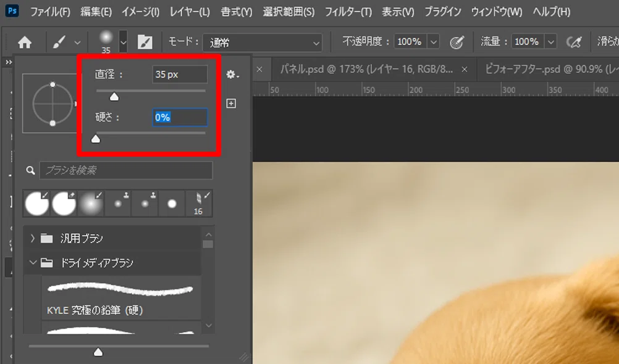Open the 書式(Y) menu
The height and width of the screenshot is (364, 619).
237,12
